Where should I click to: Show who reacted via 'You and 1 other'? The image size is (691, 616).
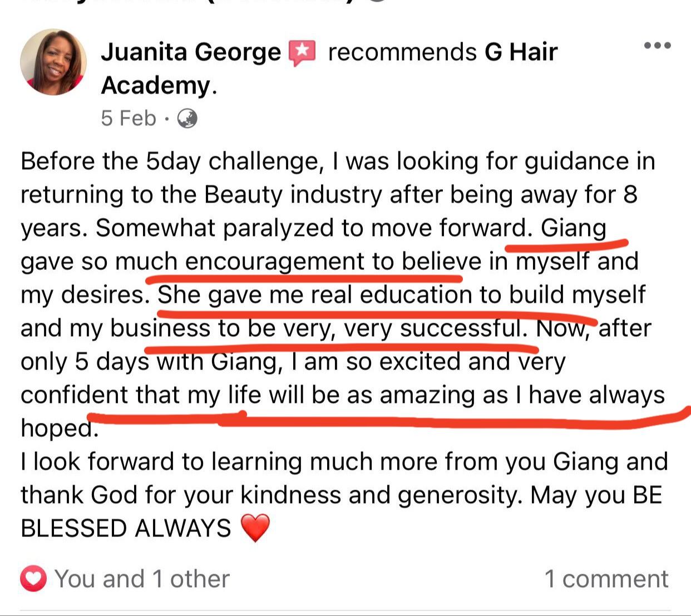point(142,579)
